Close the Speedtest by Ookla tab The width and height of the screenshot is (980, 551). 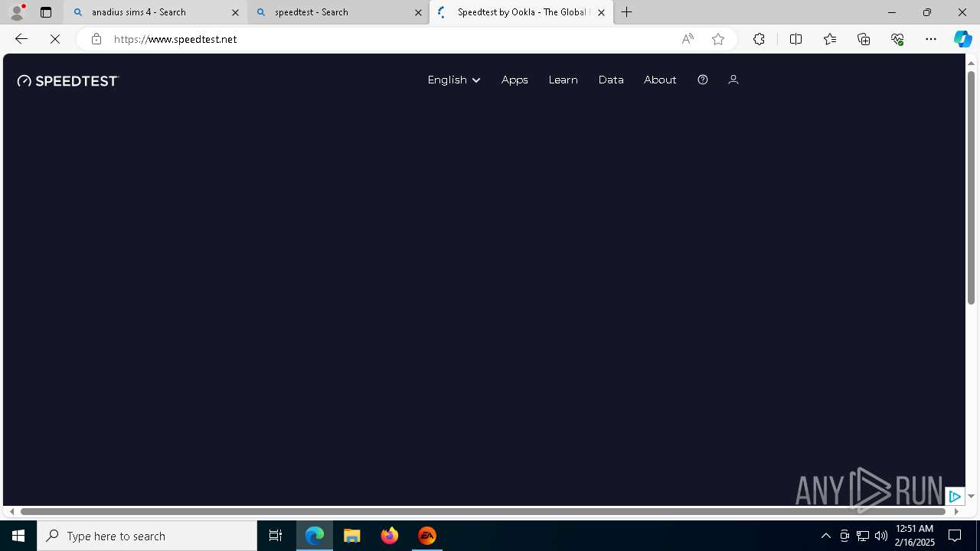pyautogui.click(x=601, y=12)
